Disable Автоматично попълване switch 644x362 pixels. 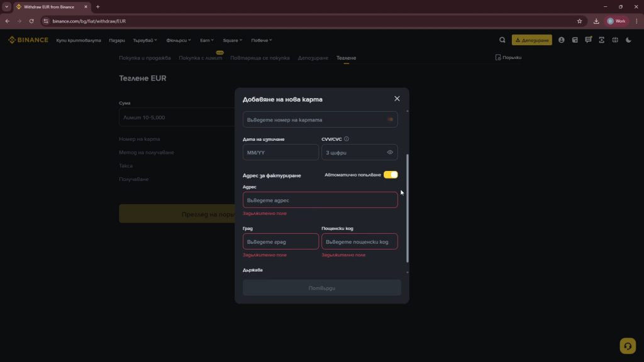(391, 175)
